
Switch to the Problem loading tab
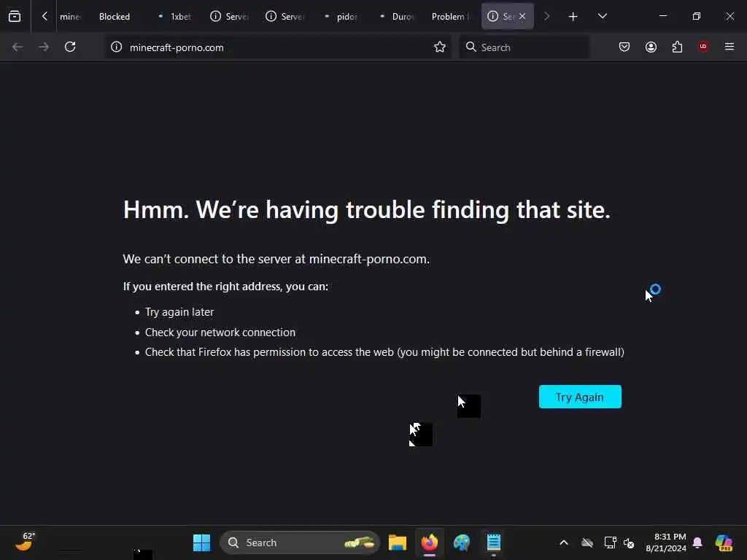pos(451,17)
